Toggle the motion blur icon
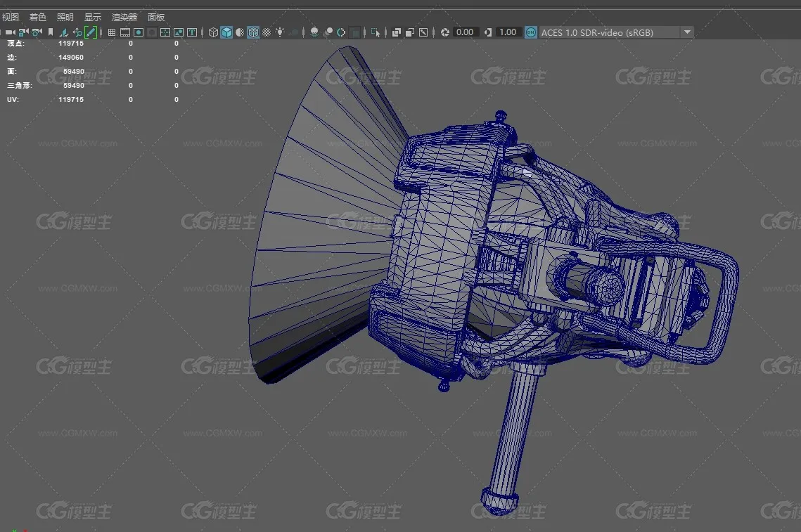Image resolution: width=801 pixels, height=532 pixels. point(328,32)
